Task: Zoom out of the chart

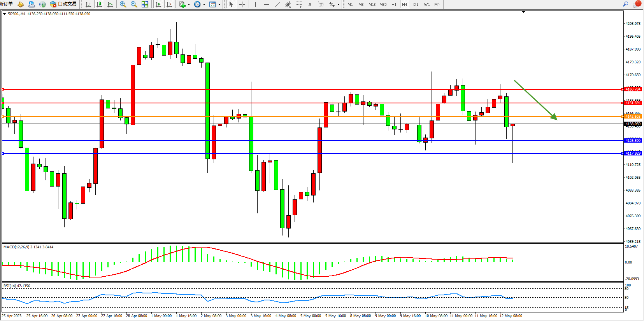Action: click(134, 4)
